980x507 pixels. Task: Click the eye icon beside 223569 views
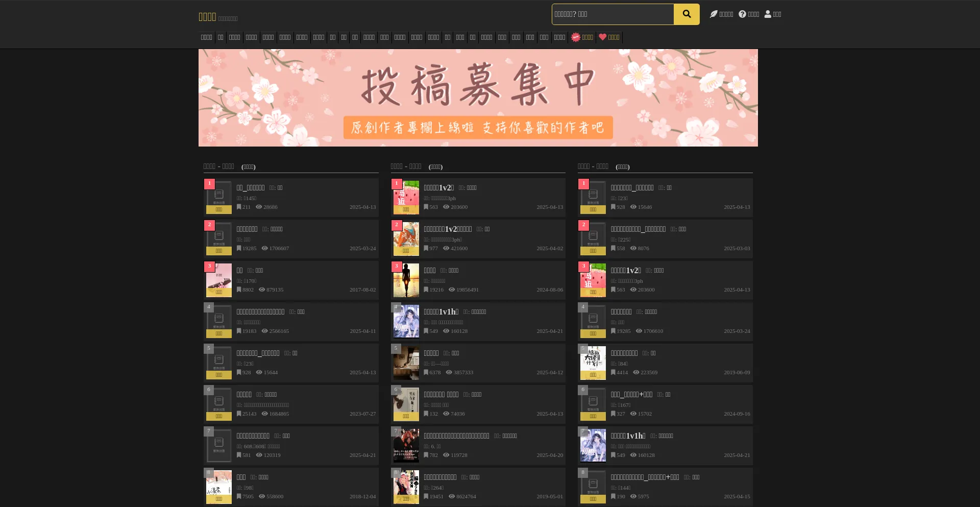click(x=636, y=373)
